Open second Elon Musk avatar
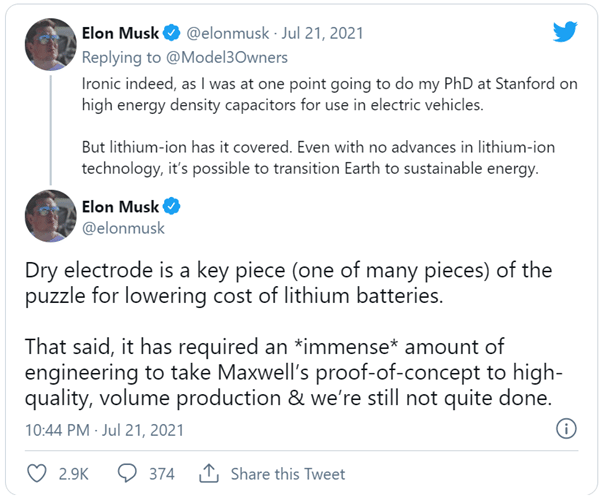604x500 pixels. click(49, 216)
